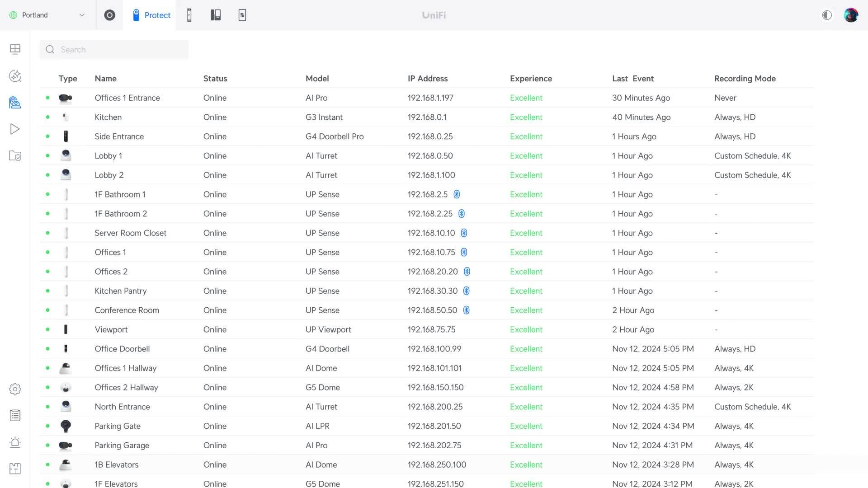Select the Conference Room device name

tap(127, 310)
